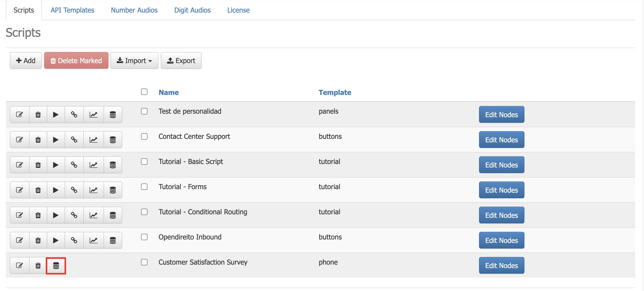The height and width of the screenshot is (291, 644).
Task: Click the Add button
Action: point(25,60)
